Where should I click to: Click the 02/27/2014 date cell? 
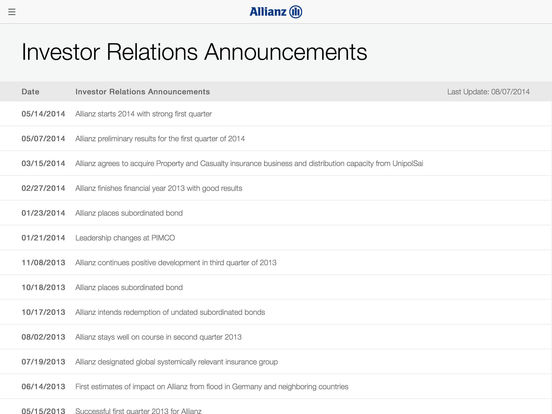43,188
